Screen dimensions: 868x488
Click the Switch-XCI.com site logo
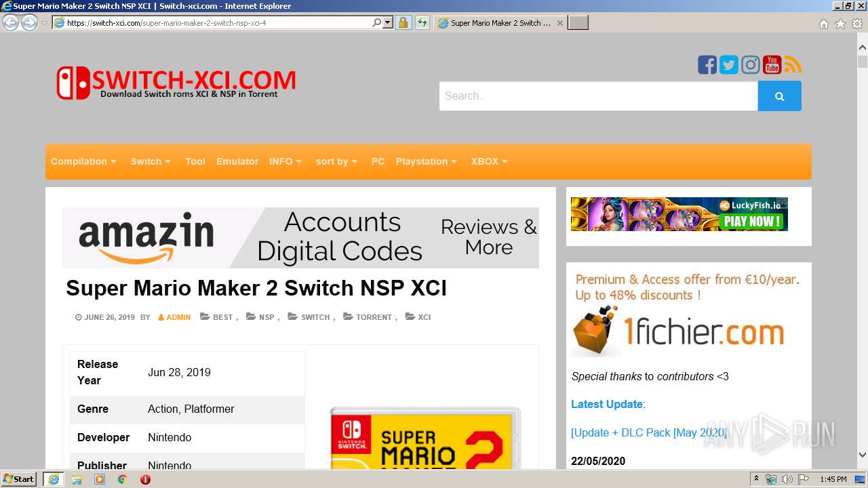176,83
